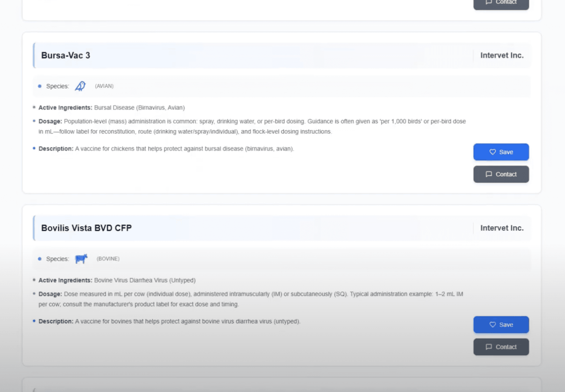Click Intervet Inc. on the Bursa-Vac 3 card
565x392 pixels.
[x=502, y=55]
